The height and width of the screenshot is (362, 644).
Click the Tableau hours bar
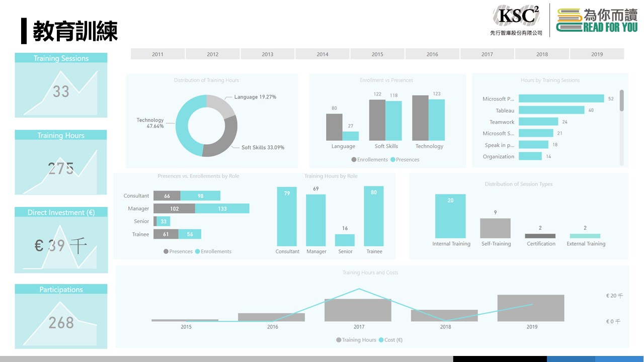coord(551,110)
